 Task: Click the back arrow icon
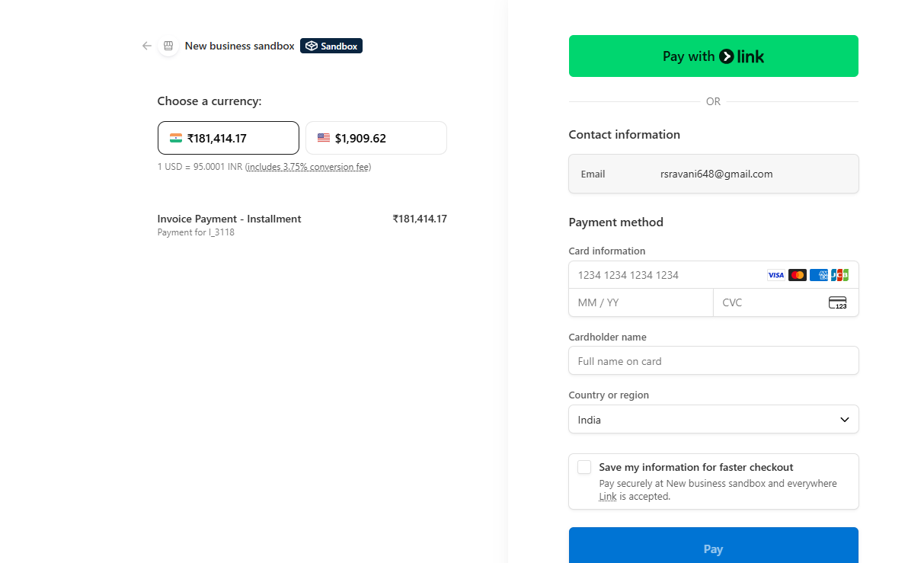[147, 46]
